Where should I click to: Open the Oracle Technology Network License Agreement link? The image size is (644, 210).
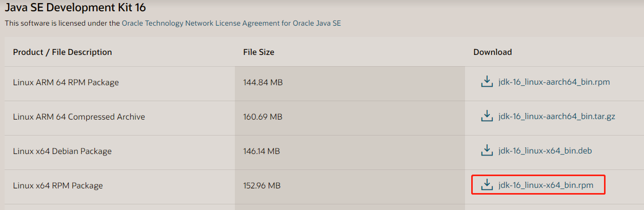coord(231,23)
